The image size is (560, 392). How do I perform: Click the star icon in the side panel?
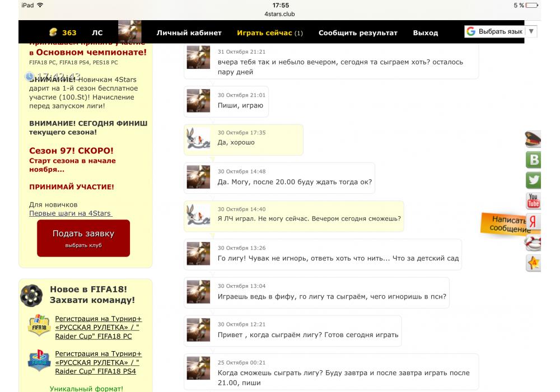(x=534, y=263)
